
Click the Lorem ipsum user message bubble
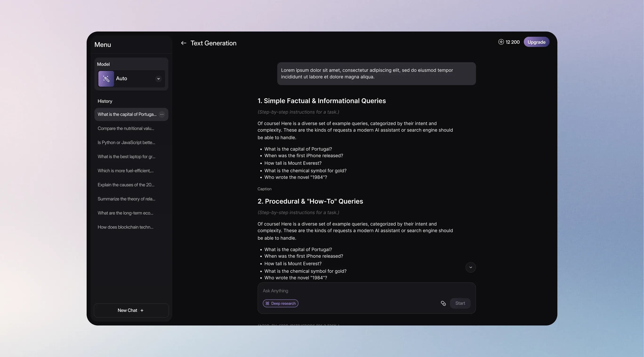pos(376,74)
